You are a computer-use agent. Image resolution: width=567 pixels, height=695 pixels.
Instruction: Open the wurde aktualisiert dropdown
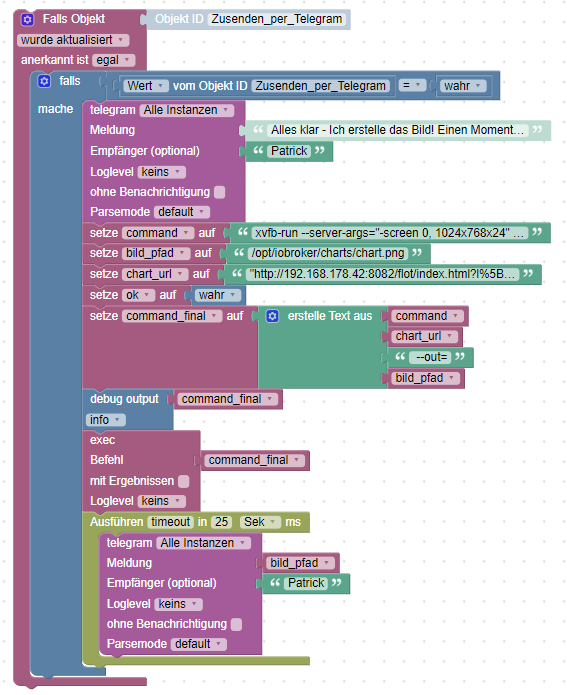pos(73,40)
